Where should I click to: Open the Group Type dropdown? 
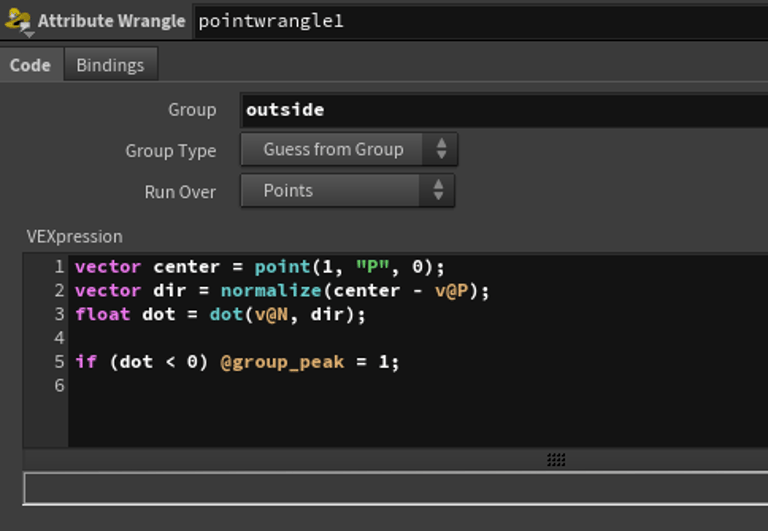(349, 149)
